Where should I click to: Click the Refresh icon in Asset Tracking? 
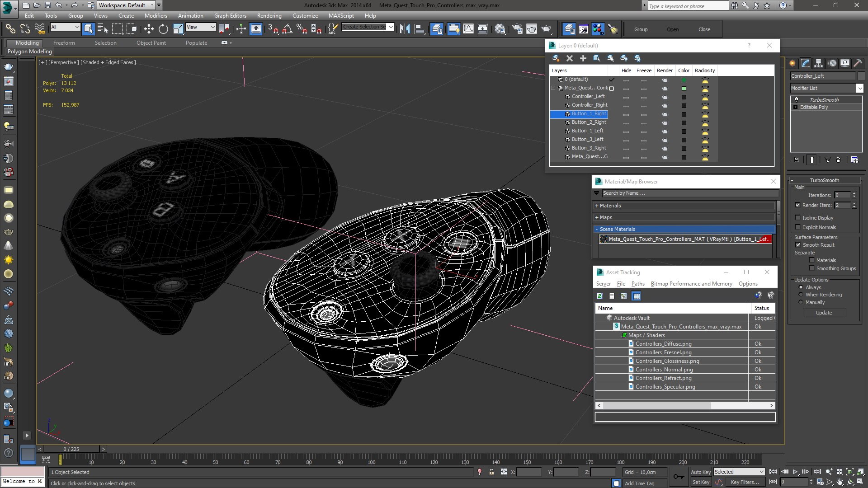[x=599, y=296]
